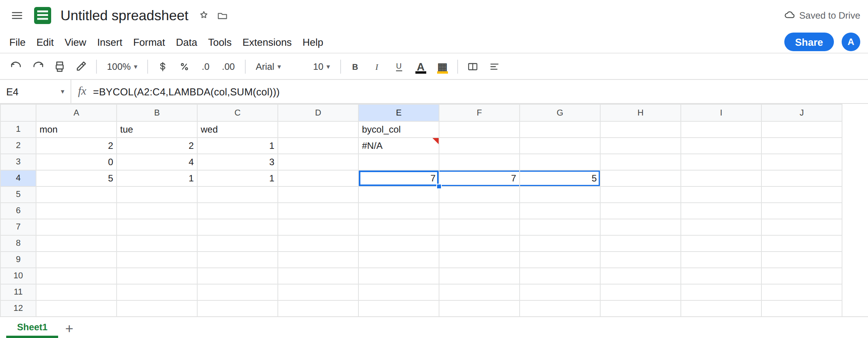Click the blue Share button

click(x=809, y=42)
